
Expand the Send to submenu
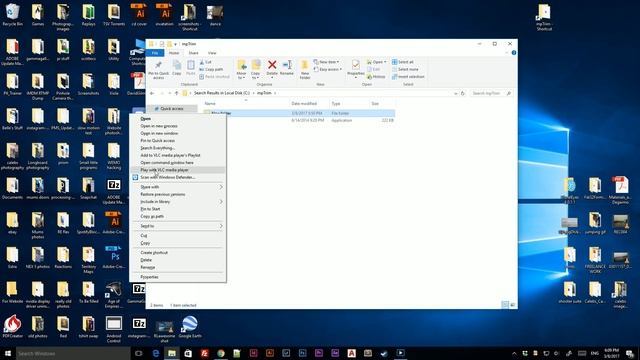coord(178,226)
